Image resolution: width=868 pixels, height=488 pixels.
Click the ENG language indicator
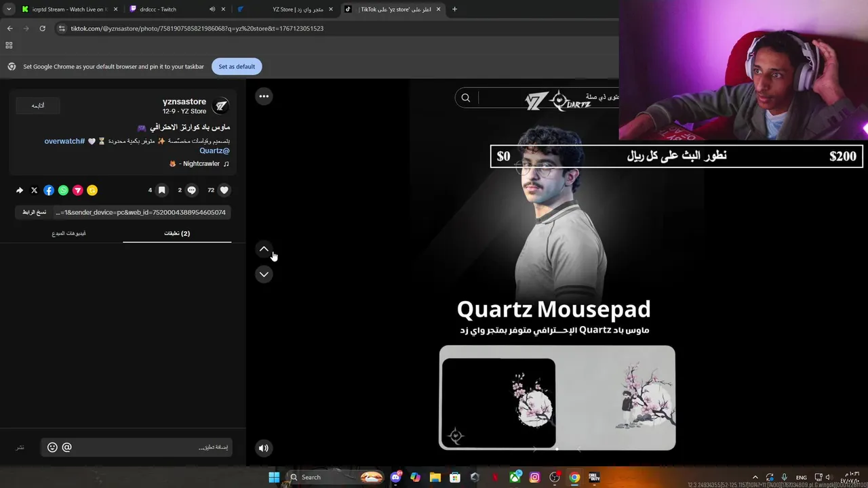(802, 477)
